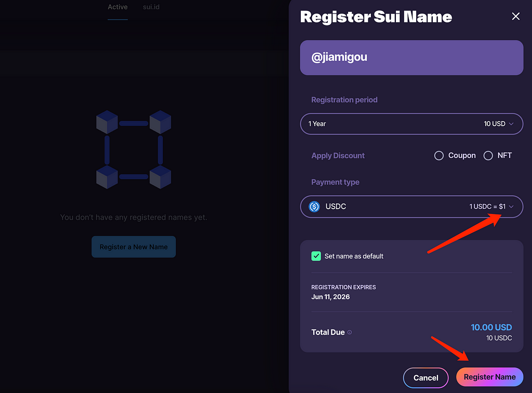532x393 pixels.
Task: Click the Jun 11, 2026 expiry date
Action: (330, 297)
